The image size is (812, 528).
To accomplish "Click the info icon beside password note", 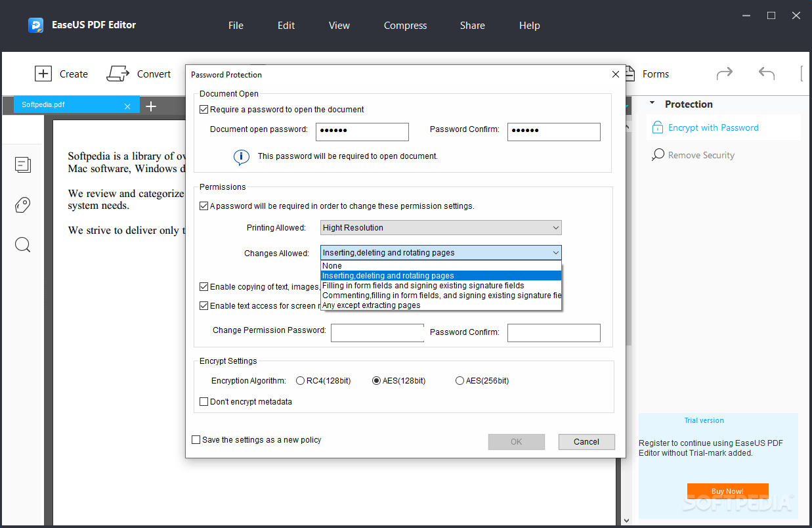I will (x=241, y=157).
